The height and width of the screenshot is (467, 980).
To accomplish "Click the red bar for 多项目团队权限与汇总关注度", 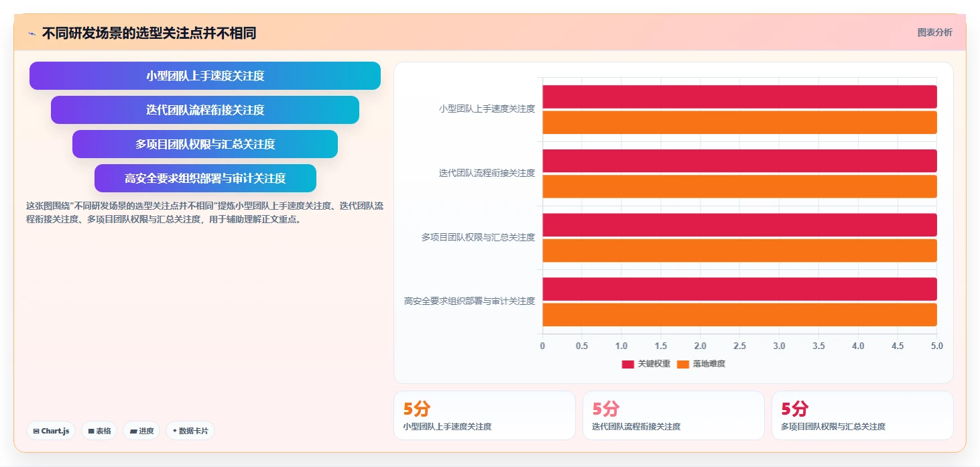I will click(739, 225).
